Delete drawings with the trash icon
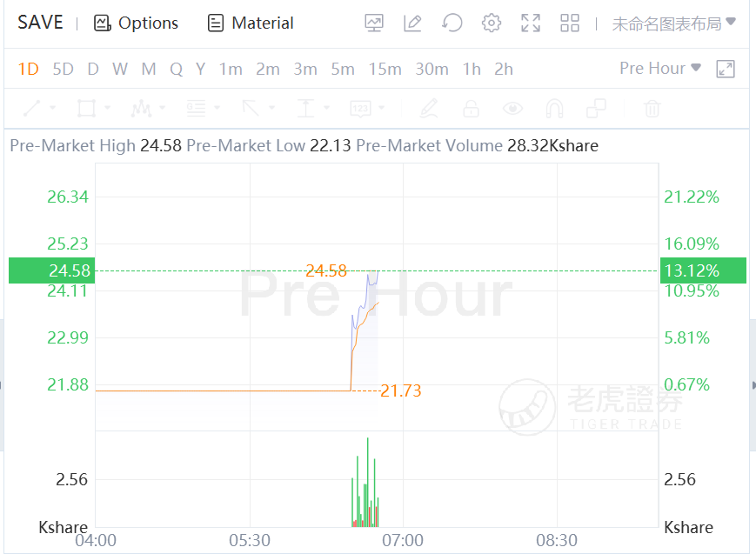The height and width of the screenshot is (554, 756). 652,109
